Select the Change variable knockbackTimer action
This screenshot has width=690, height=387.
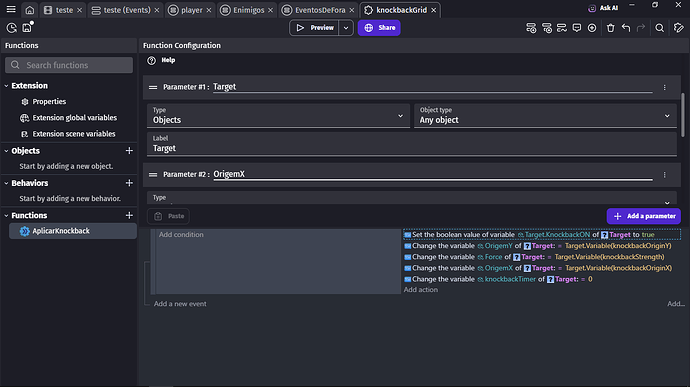pyautogui.click(x=498, y=279)
